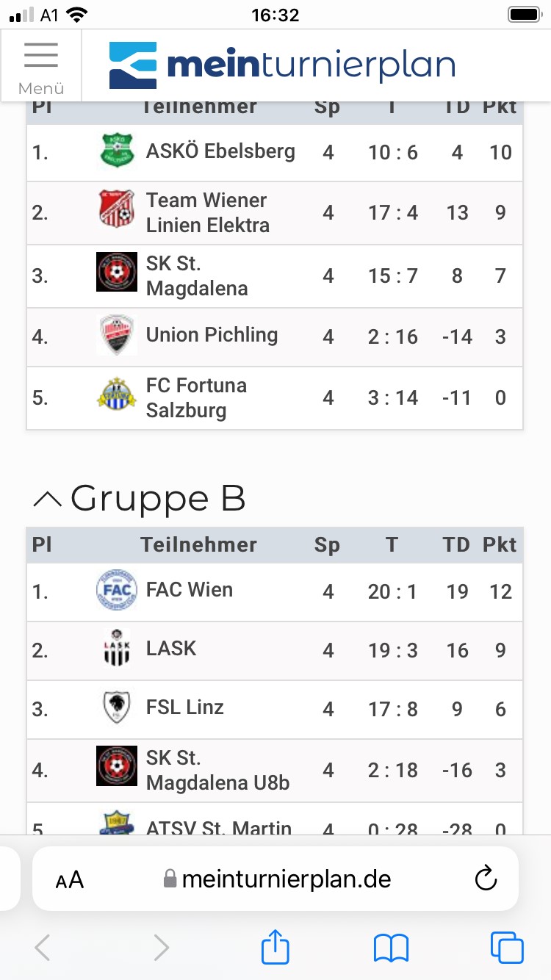The image size is (551, 980).
Task: Collapse the Gruppe B section chevron
Action: [x=48, y=500]
